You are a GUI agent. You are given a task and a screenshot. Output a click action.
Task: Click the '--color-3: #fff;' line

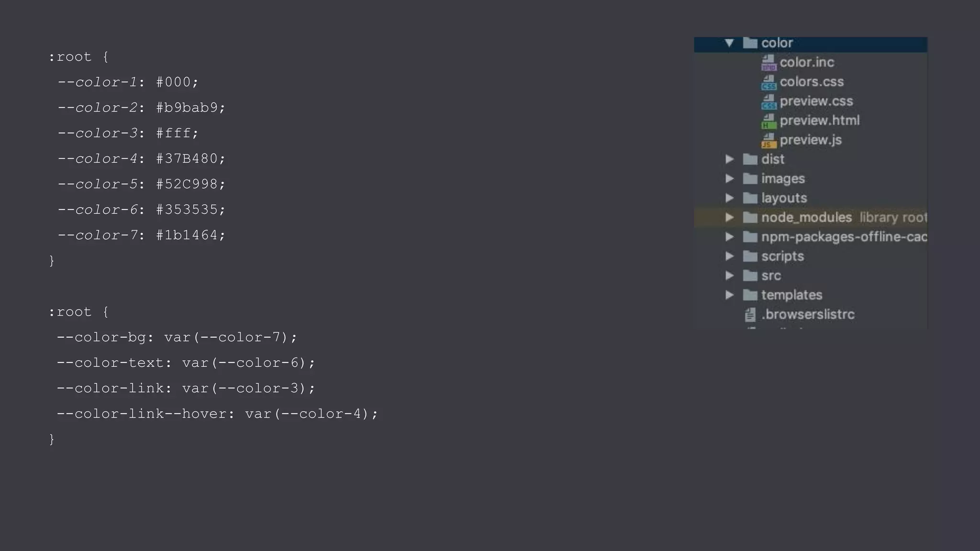pos(127,133)
